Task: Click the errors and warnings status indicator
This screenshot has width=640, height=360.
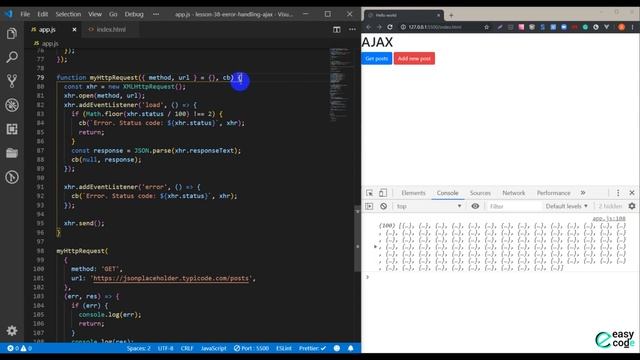Action: [x=19, y=348]
